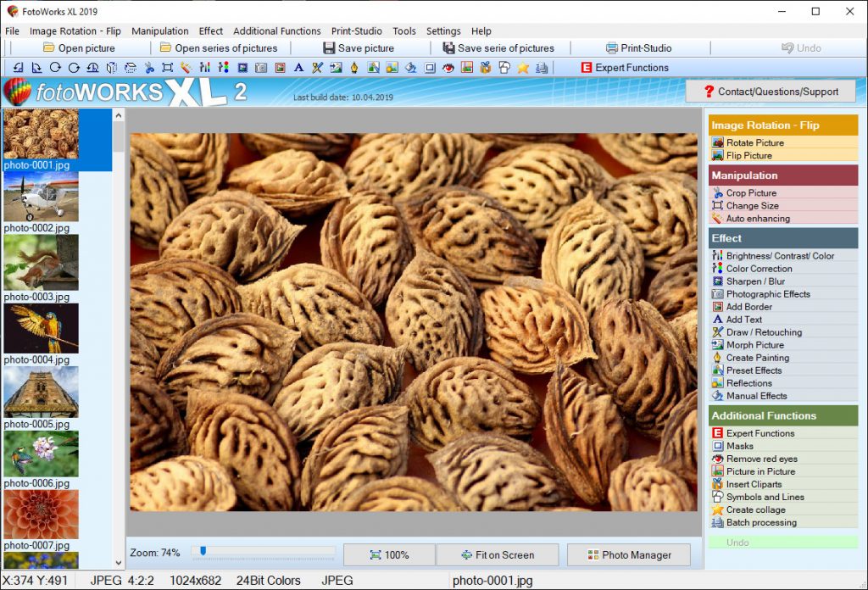Select Morph Picture from the sidebar

tap(753, 344)
